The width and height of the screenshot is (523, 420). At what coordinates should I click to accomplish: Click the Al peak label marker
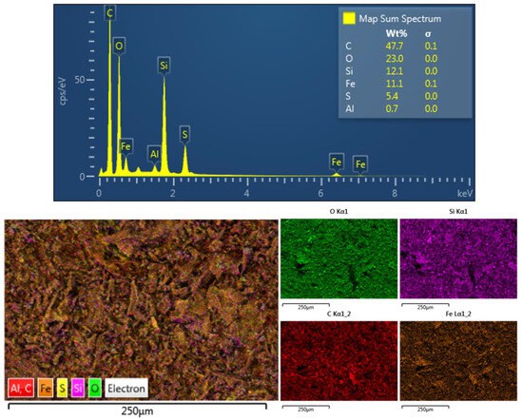[x=154, y=154]
